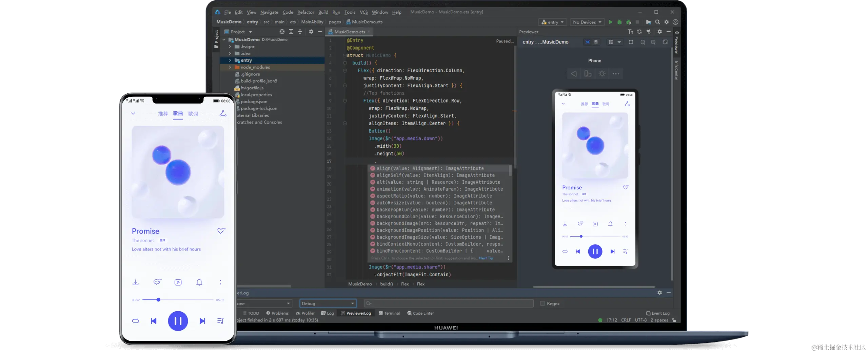Viewport: 868px width, 353px height.
Task: Click the previewer zoom in icon
Action: (x=653, y=42)
